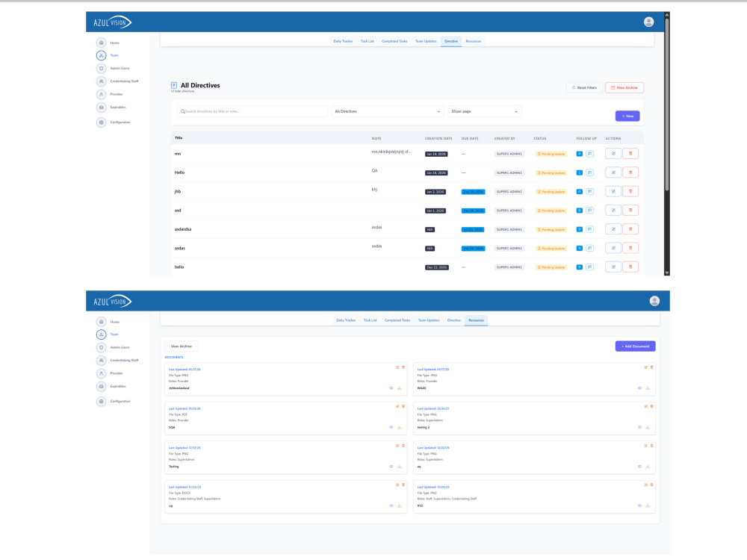The width and height of the screenshot is (747, 560).
Task: Edit the 'mn' directive row
Action: click(x=613, y=153)
